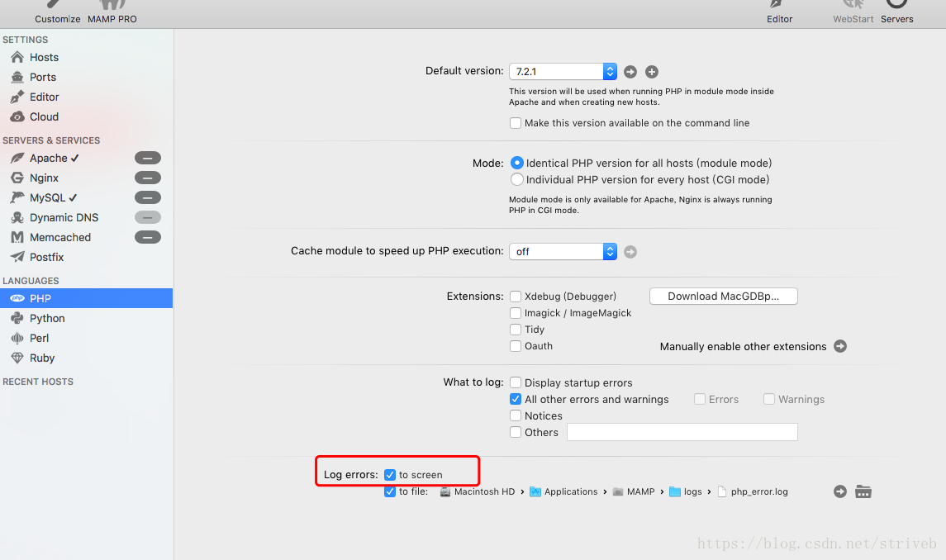Toggle the Errors checkbox
946x560 pixels.
point(700,400)
